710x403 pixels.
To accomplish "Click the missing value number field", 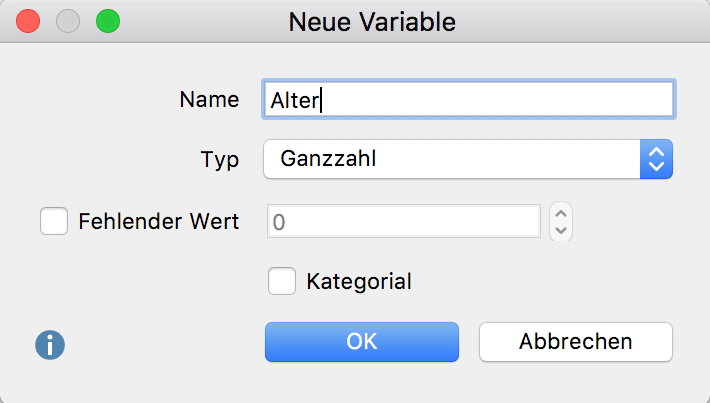I will pyautogui.click(x=404, y=221).
